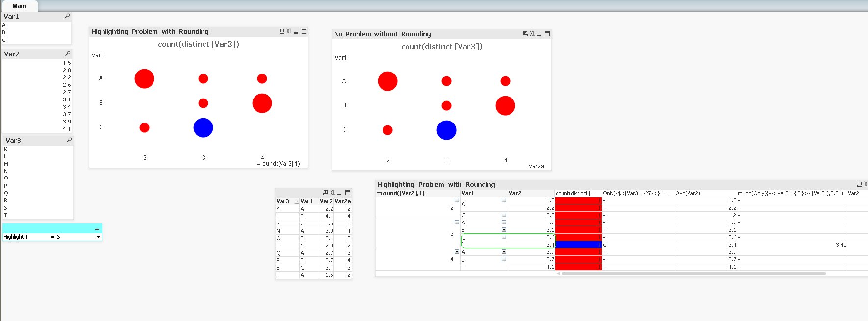Collapse Var1 C under group 2
Viewport: 868px width, 321px height.
point(504,215)
